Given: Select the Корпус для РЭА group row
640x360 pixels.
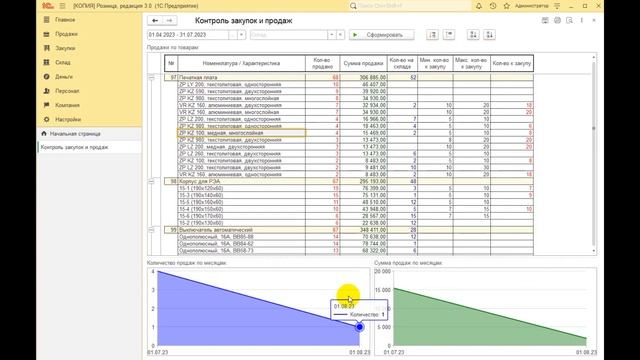Looking at the screenshot, I should [349, 181].
